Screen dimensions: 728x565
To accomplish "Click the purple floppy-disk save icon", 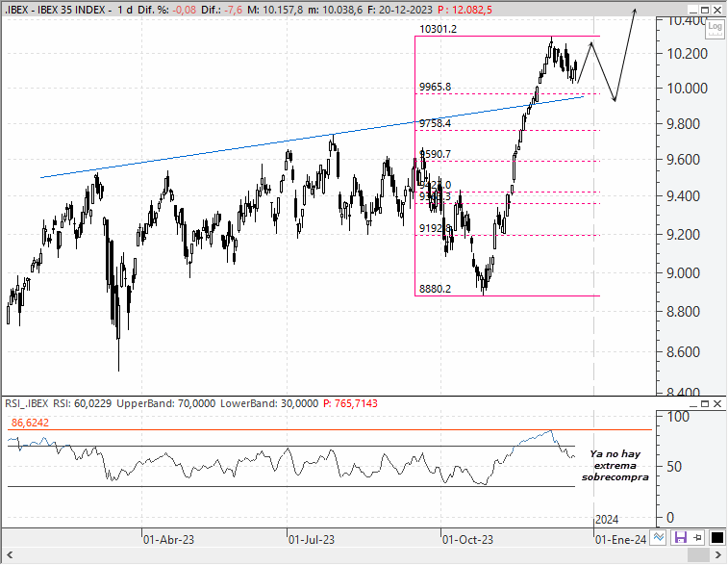I will [x=680, y=538].
